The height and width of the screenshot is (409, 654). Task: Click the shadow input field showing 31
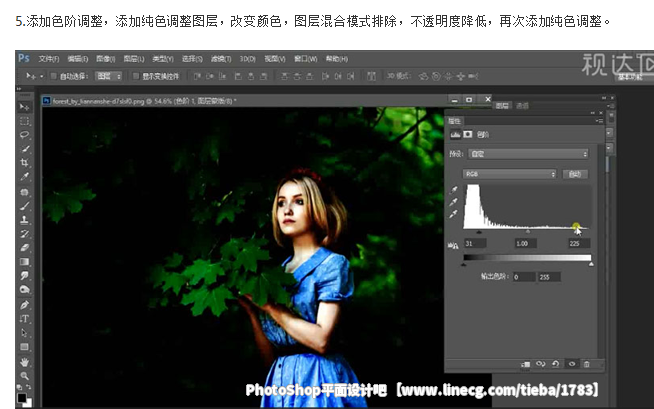coord(475,243)
